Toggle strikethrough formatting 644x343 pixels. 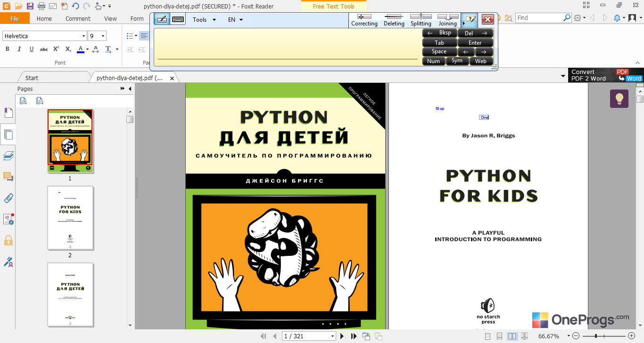click(x=44, y=49)
